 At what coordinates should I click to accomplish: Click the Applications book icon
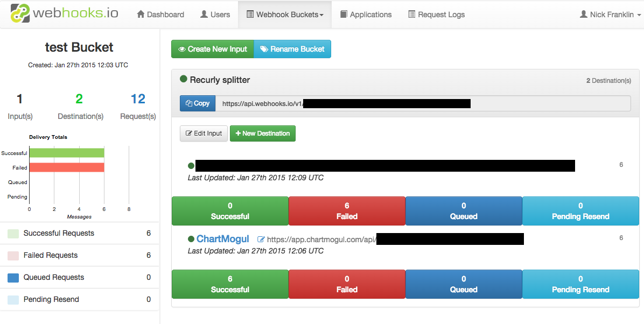click(344, 15)
